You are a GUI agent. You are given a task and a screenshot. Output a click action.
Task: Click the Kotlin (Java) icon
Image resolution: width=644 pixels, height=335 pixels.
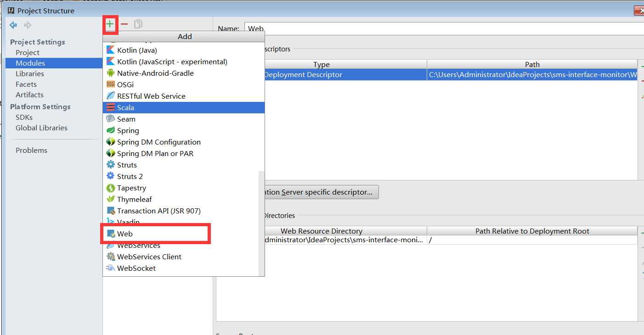point(110,50)
